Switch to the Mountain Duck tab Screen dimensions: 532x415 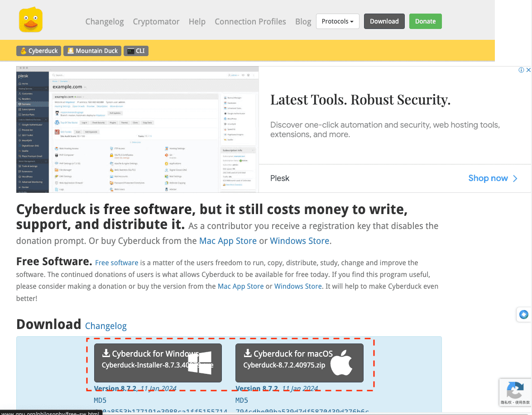(92, 51)
